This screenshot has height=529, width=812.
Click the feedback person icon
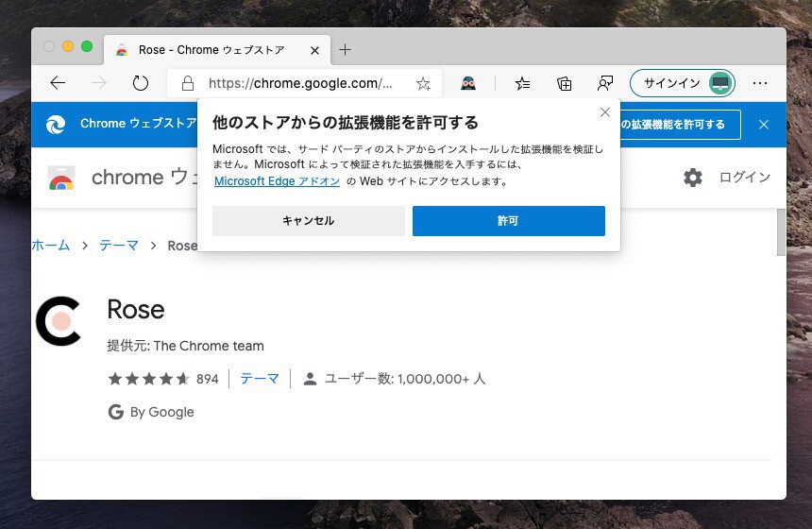tap(605, 83)
